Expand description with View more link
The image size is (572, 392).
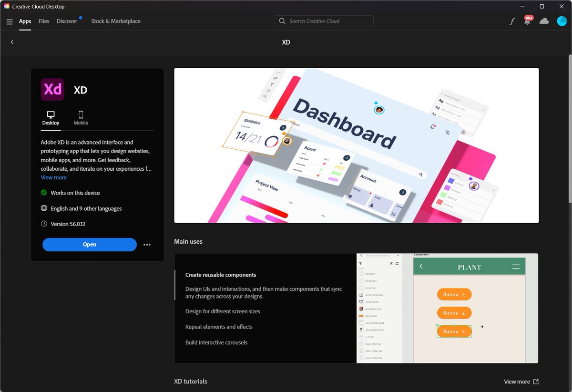[x=53, y=177]
